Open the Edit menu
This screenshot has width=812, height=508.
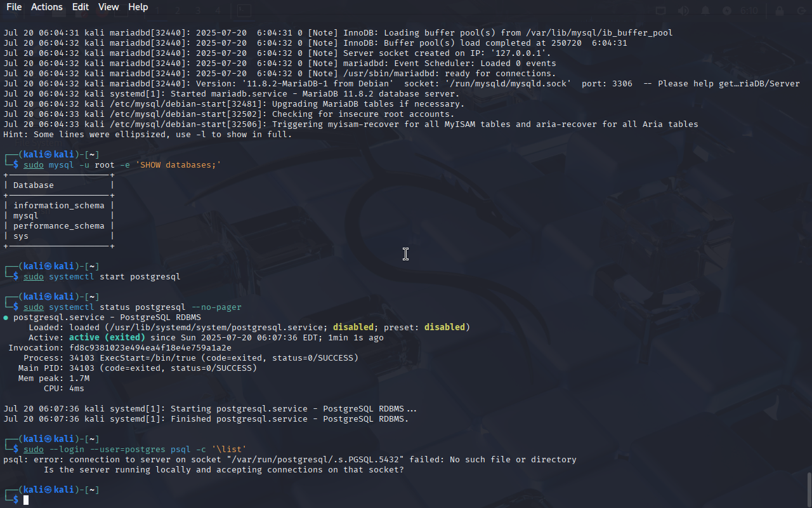click(81, 7)
